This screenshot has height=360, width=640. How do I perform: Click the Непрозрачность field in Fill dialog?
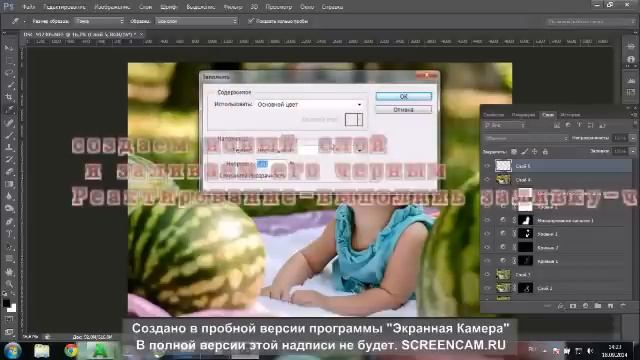point(271,164)
